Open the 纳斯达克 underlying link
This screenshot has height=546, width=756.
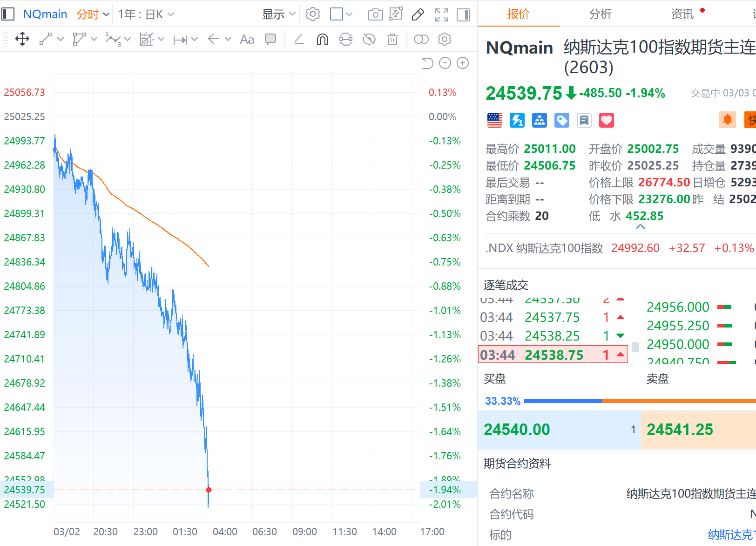731,534
